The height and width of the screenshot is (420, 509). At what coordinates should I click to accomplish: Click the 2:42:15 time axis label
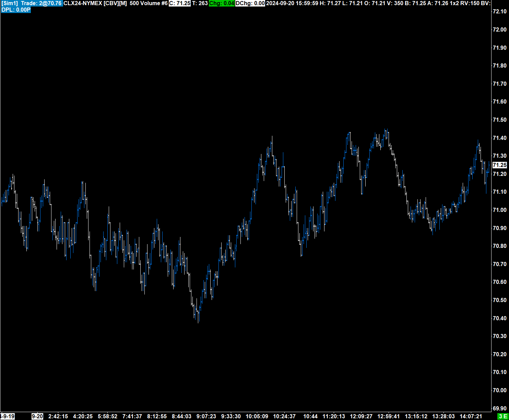click(58, 416)
